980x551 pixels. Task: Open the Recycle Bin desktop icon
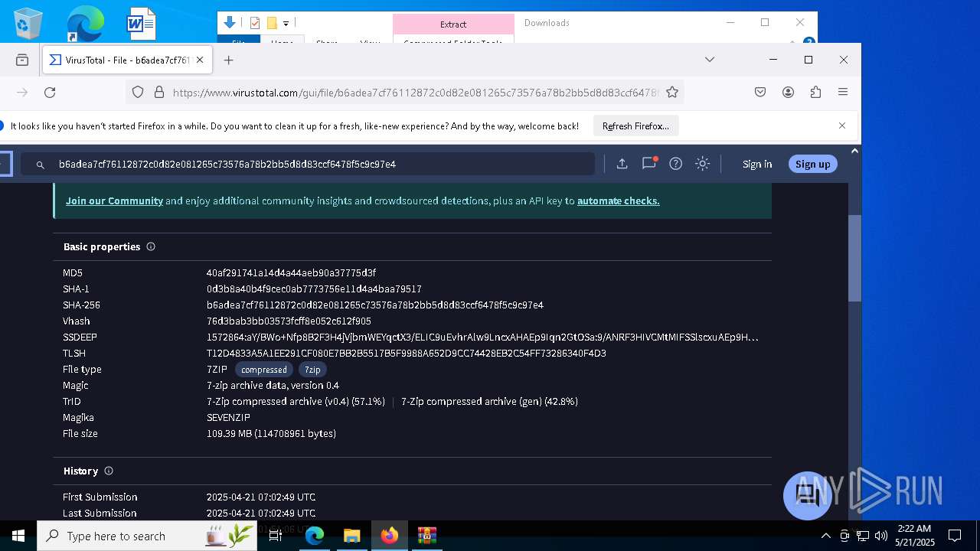(28, 23)
